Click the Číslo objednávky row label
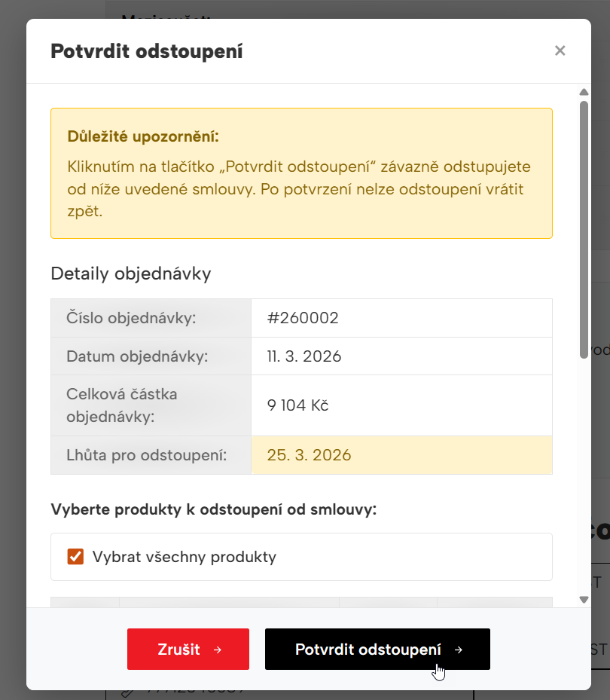Viewport: 610px width, 700px height. click(x=131, y=318)
